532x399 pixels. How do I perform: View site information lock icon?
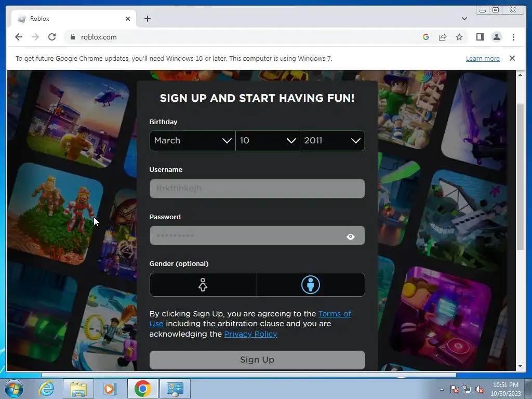pyautogui.click(x=72, y=37)
